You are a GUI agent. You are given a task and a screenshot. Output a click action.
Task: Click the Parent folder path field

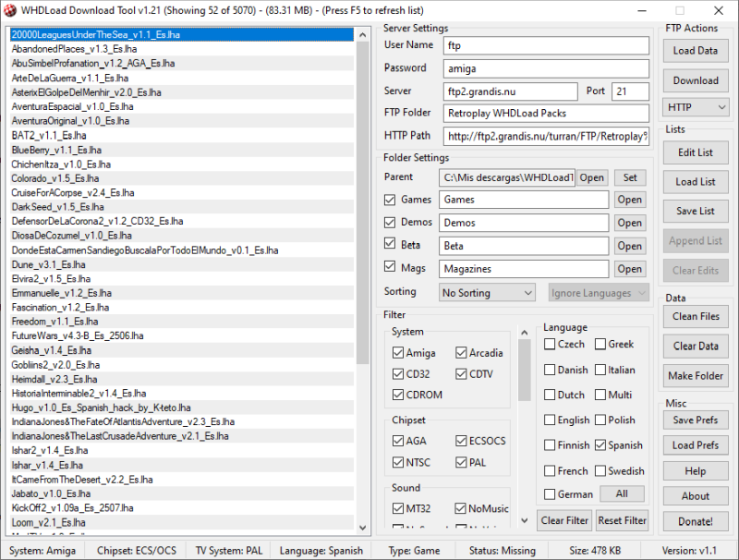(x=507, y=177)
